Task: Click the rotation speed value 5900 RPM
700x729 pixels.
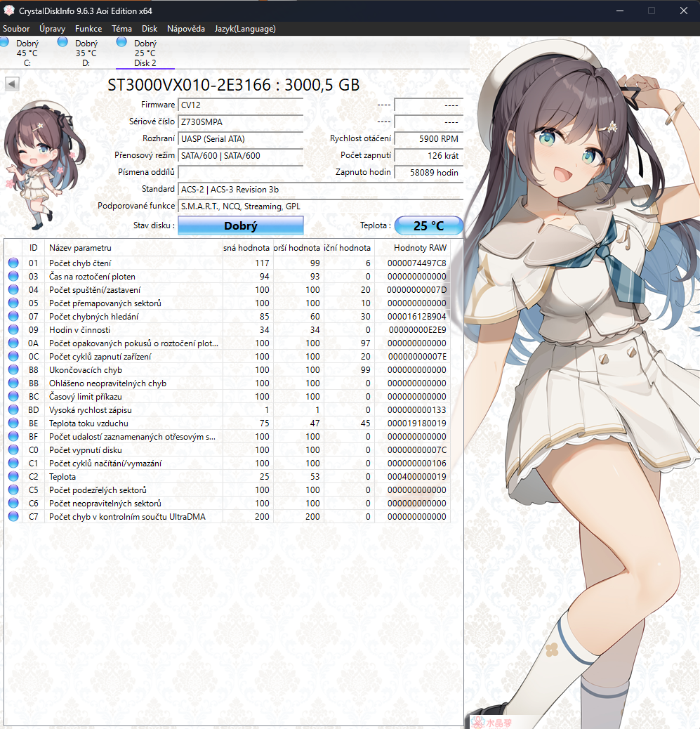Action: (428, 138)
